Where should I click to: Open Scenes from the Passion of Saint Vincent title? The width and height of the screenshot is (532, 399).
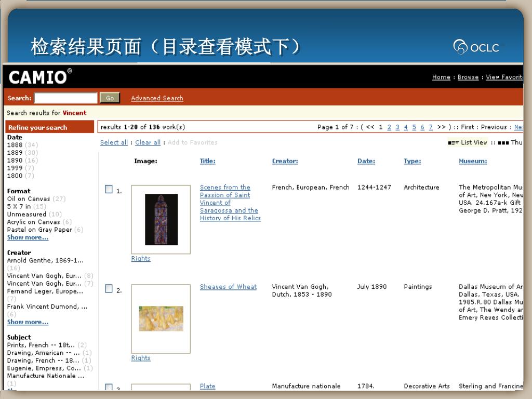tap(230, 203)
